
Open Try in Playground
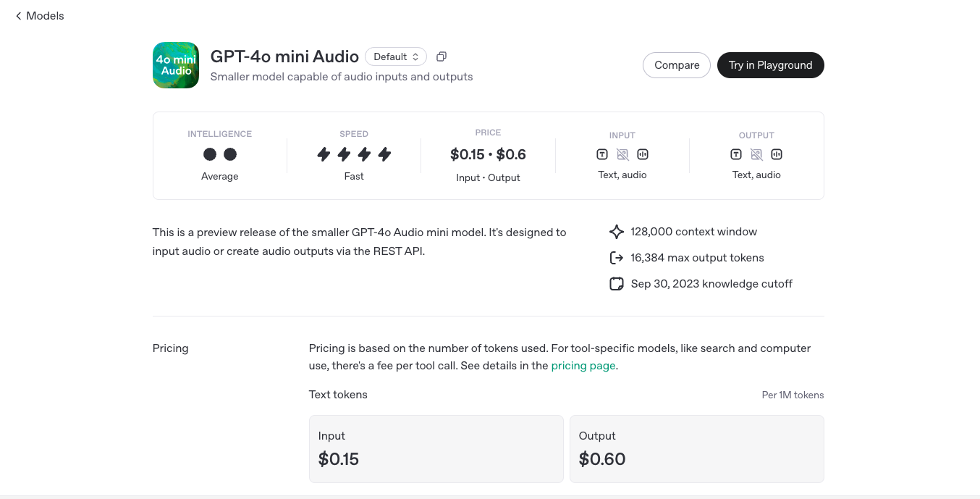click(770, 65)
